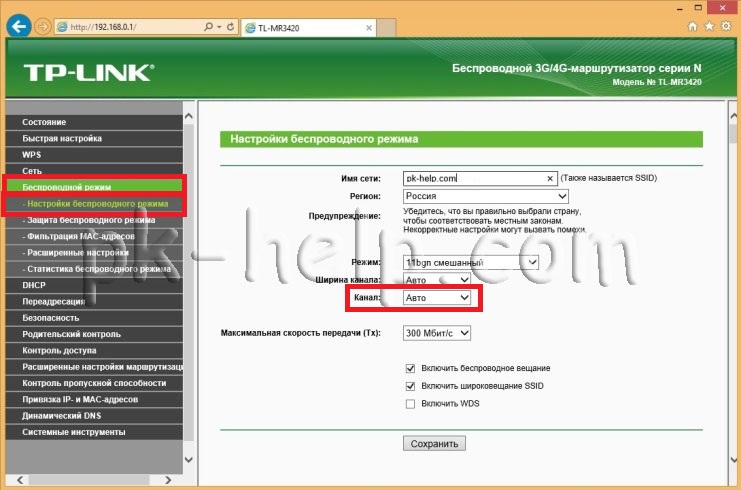Open the Состояние menu item
This screenshot has height=490, width=741.
(94, 122)
